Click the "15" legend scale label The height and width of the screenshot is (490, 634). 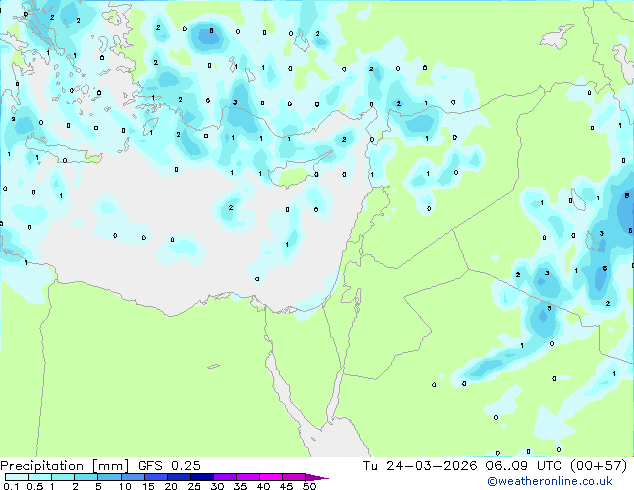[148, 486]
